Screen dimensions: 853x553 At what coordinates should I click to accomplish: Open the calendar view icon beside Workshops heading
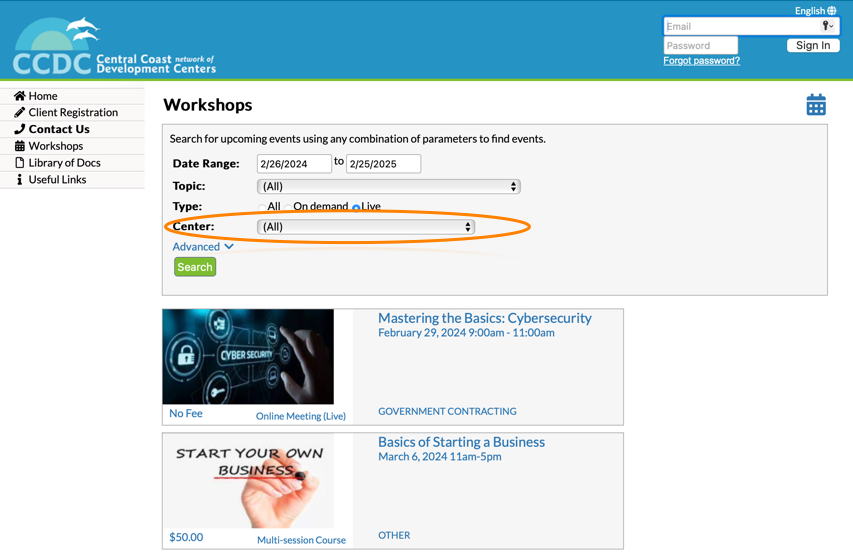point(816,105)
